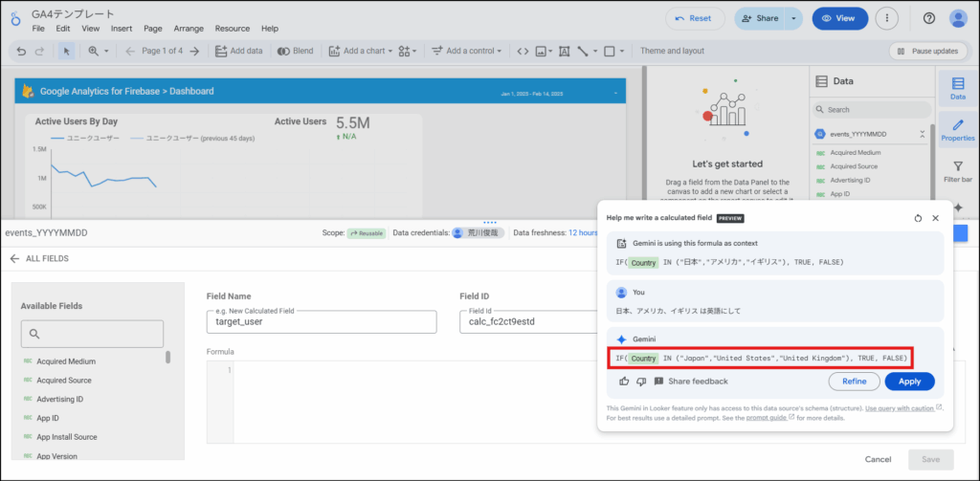The height and width of the screenshot is (481, 980).
Task: Click the Save button
Action: 930,459
